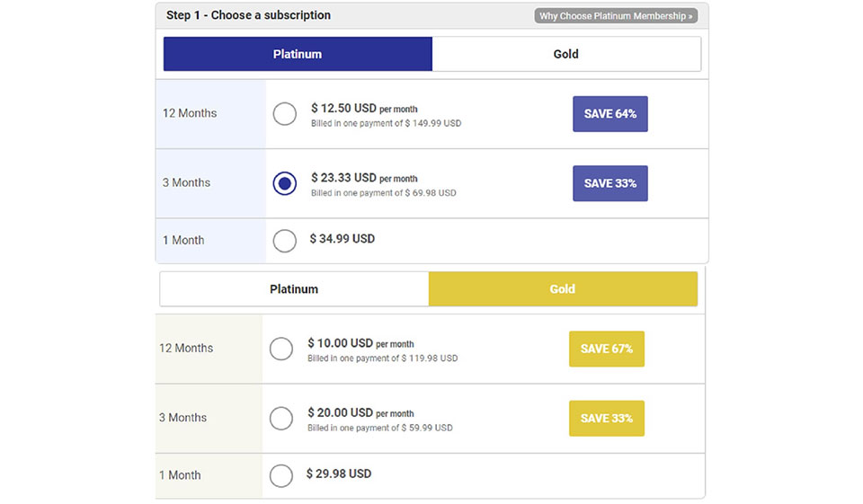Click the $69.98 USD billing note text

coord(383,193)
